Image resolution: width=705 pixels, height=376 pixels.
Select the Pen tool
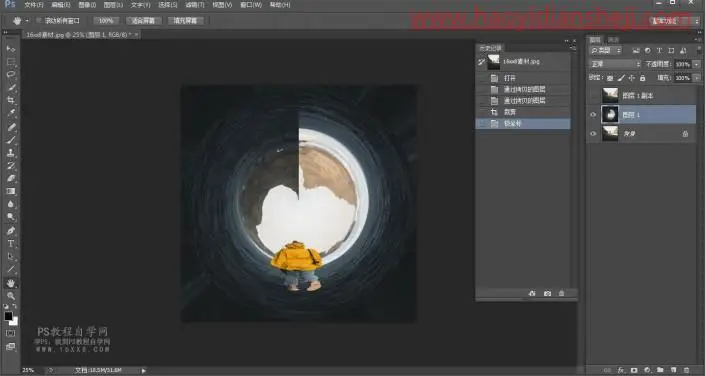coord(11,231)
